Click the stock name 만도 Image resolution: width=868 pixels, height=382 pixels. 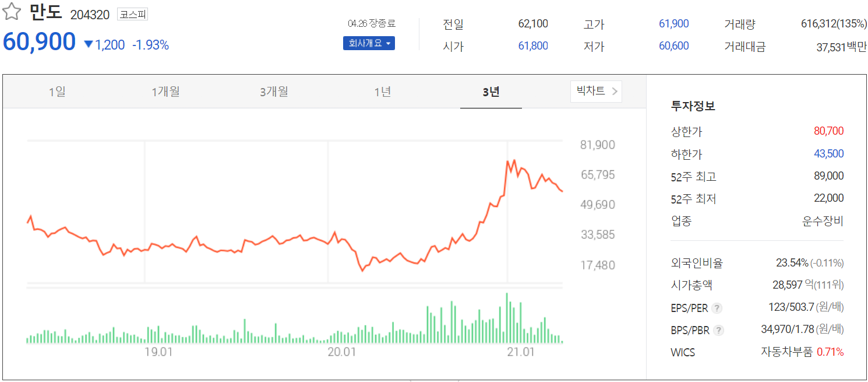tap(45, 13)
